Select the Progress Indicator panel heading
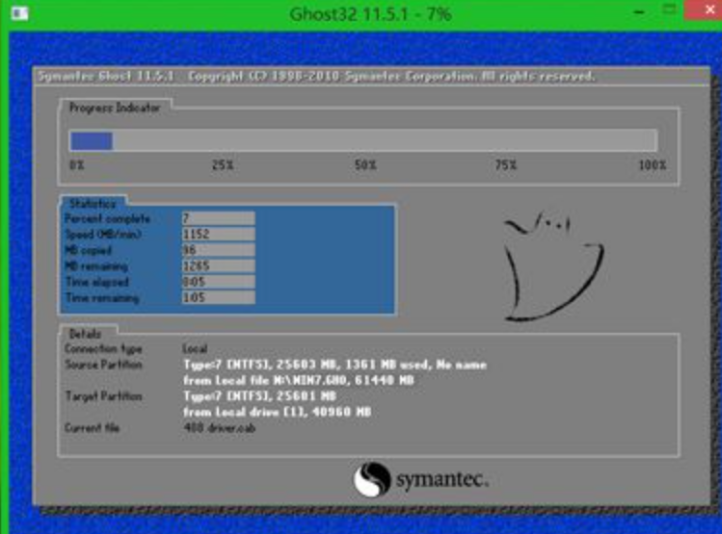722x534 pixels. [x=113, y=107]
